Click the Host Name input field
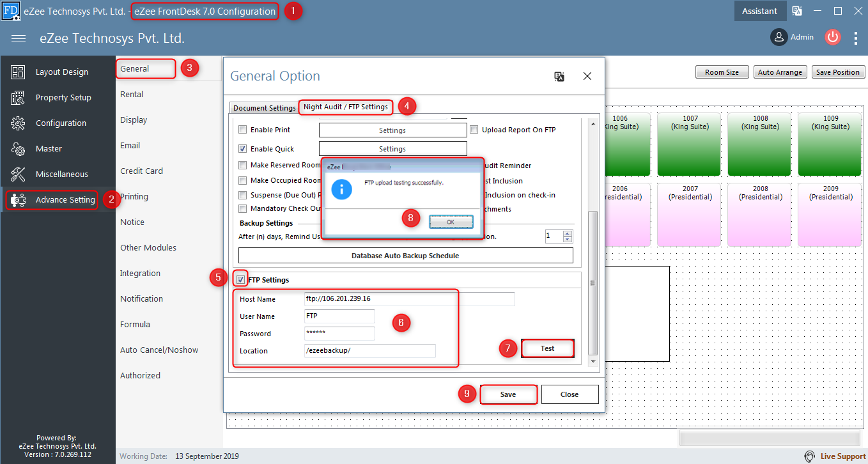The height and width of the screenshot is (464, 868). coord(409,299)
